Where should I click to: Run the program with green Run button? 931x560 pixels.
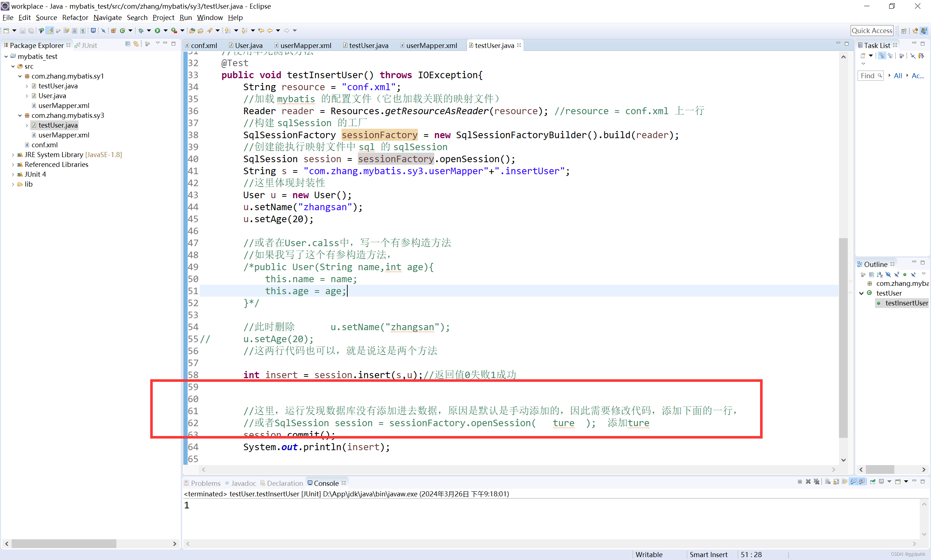[x=157, y=31]
